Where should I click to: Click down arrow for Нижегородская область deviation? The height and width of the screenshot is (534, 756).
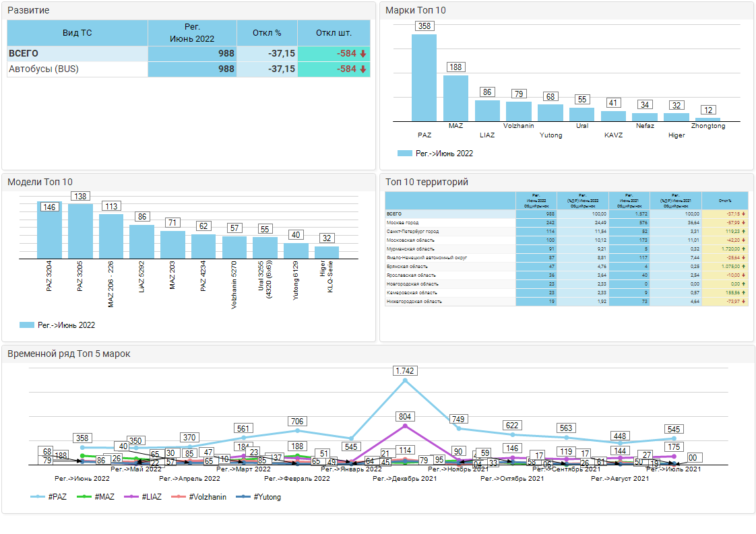click(744, 302)
